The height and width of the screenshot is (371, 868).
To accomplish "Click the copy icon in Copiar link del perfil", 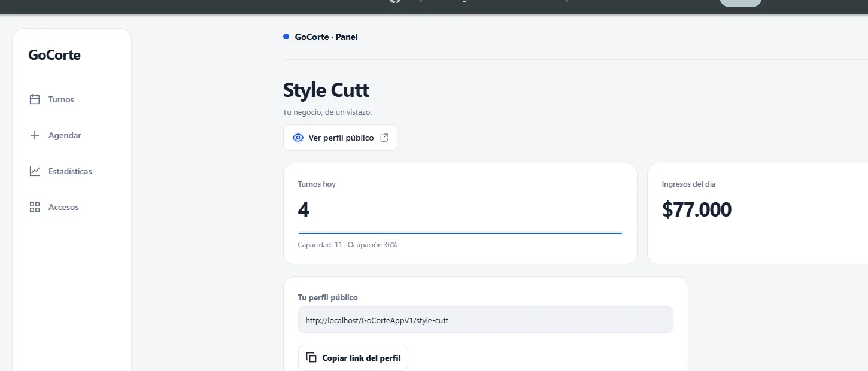I will [311, 358].
